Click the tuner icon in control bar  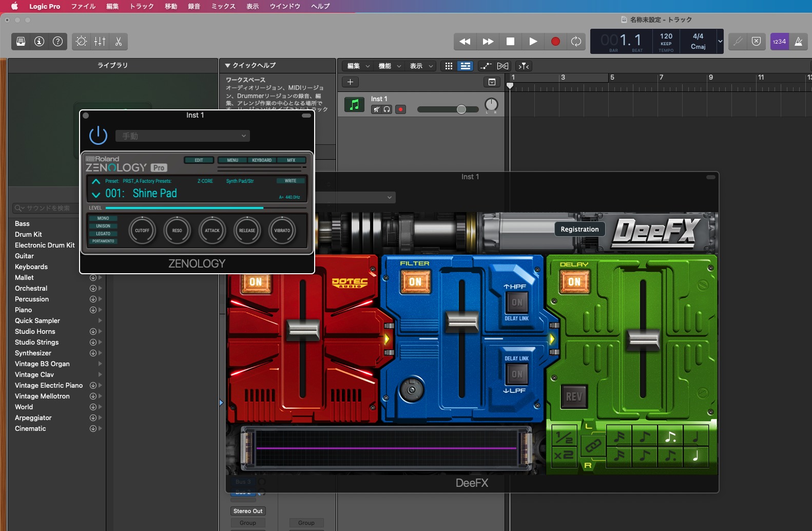738,42
